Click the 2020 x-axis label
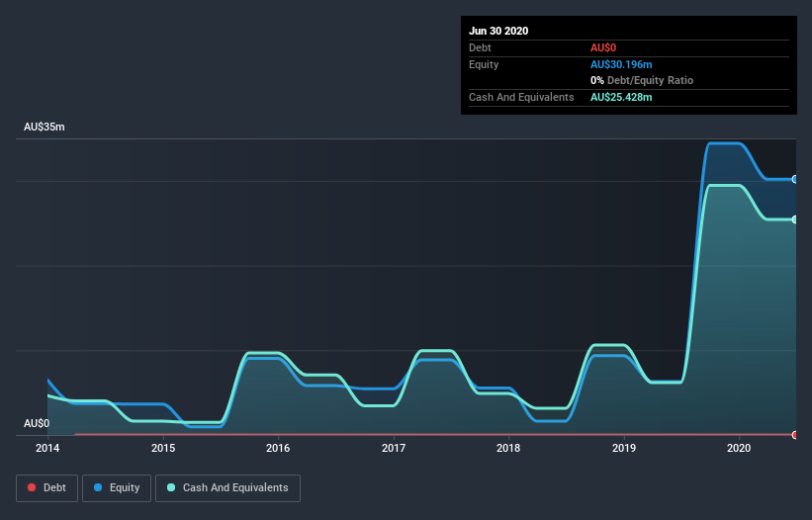812x520 pixels. click(739, 448)
